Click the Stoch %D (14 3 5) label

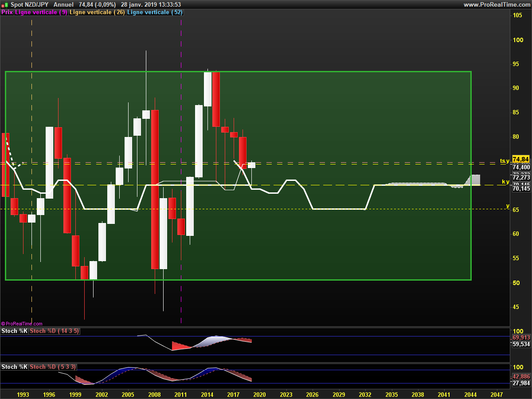[x=54, y=331]
